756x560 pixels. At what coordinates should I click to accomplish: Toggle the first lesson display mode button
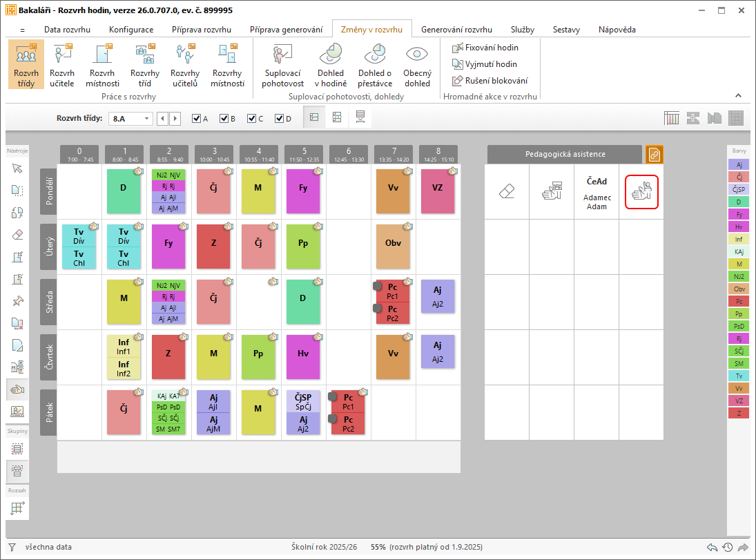314,117
